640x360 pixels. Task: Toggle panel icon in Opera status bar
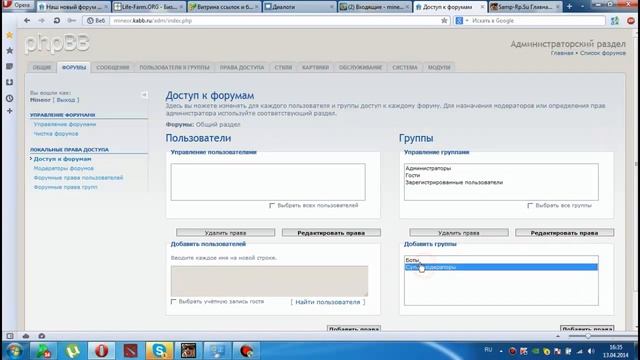click(10, 336)
